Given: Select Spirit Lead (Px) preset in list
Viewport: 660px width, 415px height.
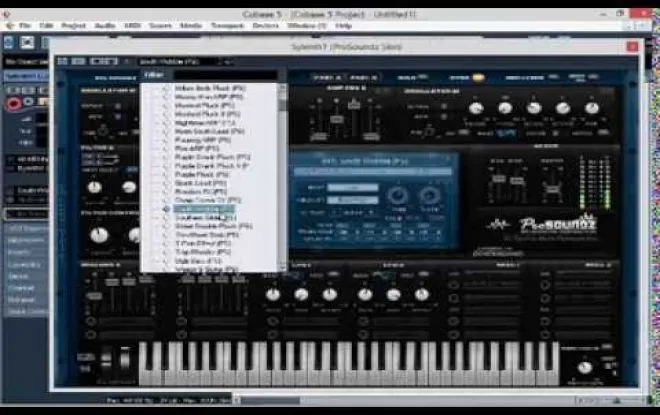Looking at the screenshot, I should coord(201,183).
